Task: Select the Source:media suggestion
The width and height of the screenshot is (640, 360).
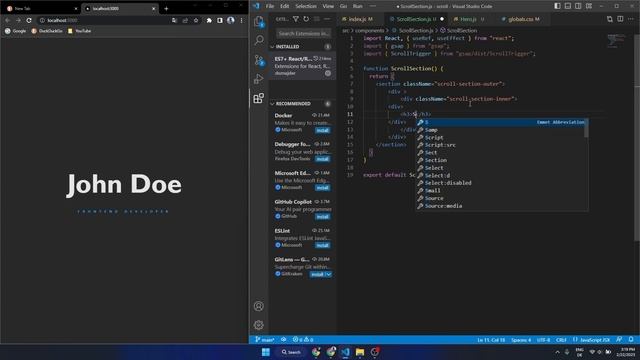Action: 501,206
